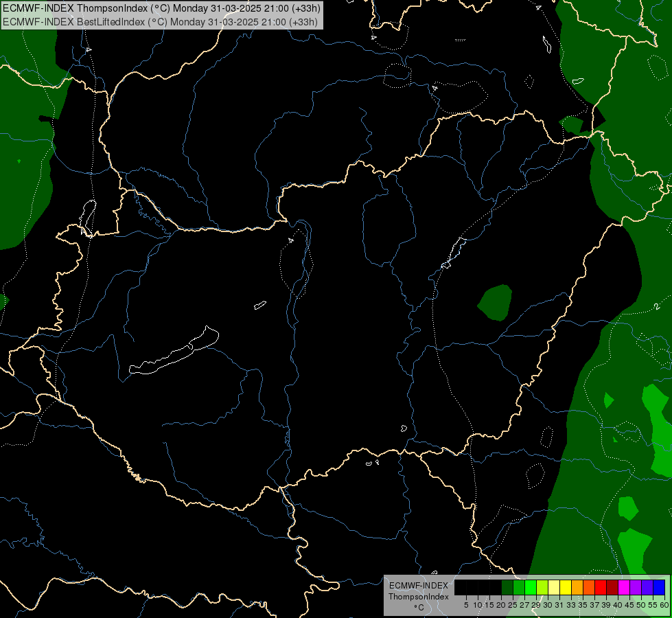This screenshot has width=672, height=618.
Task: Click the BestLiftedIndex title line in the header
Action: point(161,22)
